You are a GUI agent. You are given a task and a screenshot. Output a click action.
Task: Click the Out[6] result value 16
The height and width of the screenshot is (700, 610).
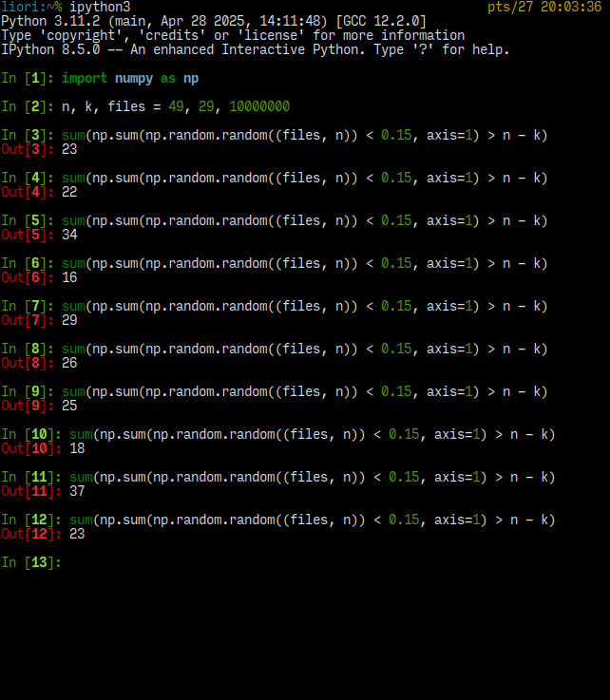[68, 277]
